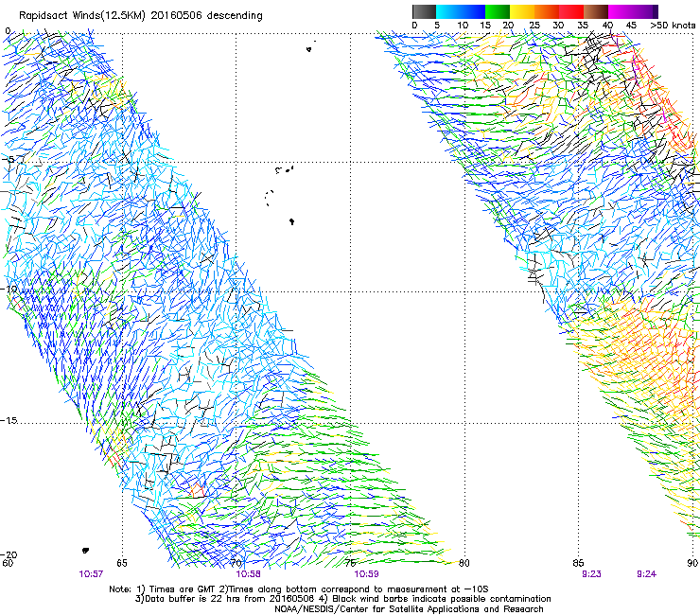Viewport: 700px width, 615px height.
Task: Click the latitude label '-15'
Action: point(9,420)
